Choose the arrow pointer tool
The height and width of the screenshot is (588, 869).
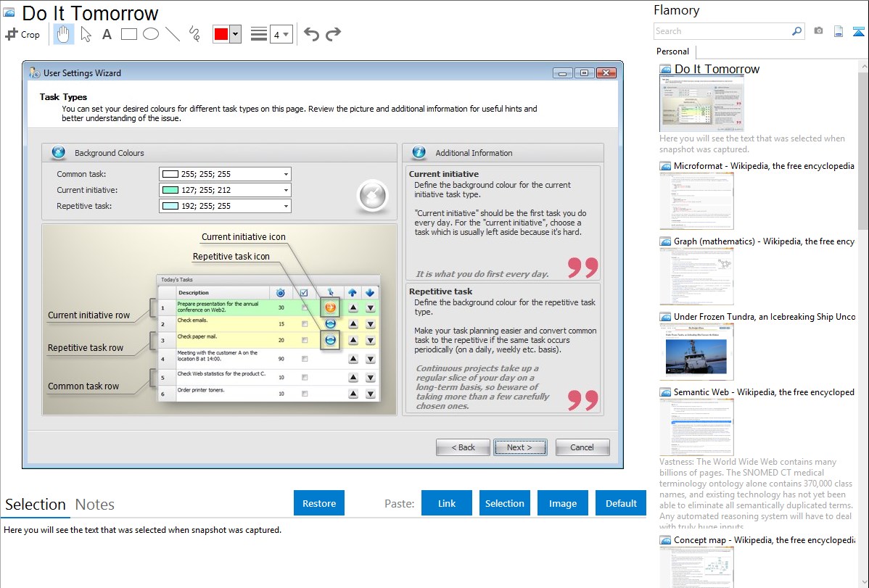click(86, 34)
